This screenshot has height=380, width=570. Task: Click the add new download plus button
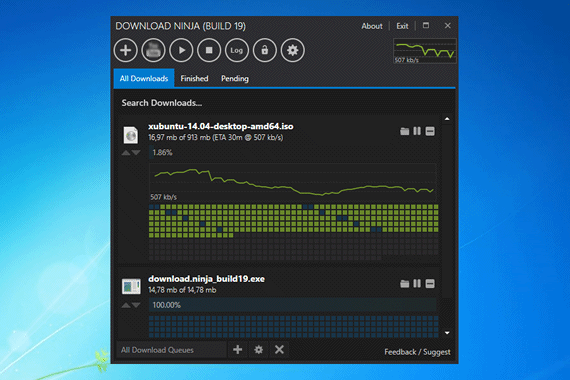[126, 50]
